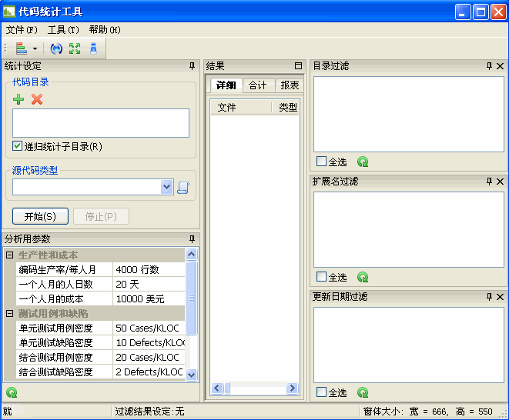Image resolution: width=509 pixels, height=420 pixels.
Task: Click the results list horizontal scrollbar right arrow
Action: (292, 389)
